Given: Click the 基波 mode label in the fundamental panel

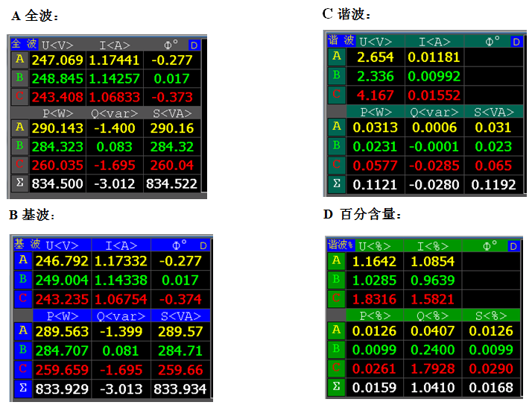Looking at the screenshot, I should [x=28, y=244].
